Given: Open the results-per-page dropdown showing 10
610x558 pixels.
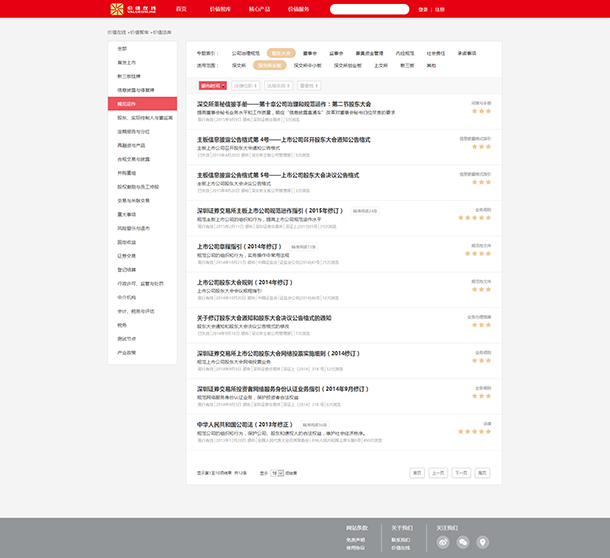Looking at the screenshot, I should point(277,473).
